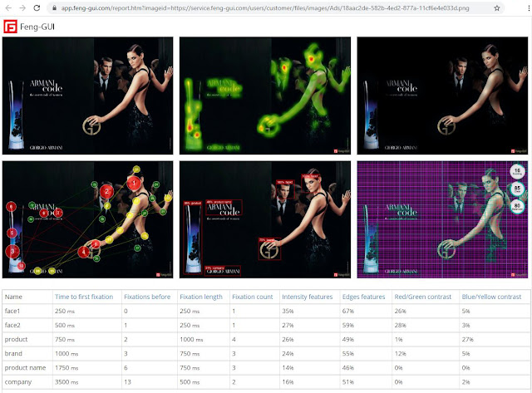Click the top score circle showing 16
Image resolution: width=532 pixels, height=393 pixels.
(x=517, y=172)
